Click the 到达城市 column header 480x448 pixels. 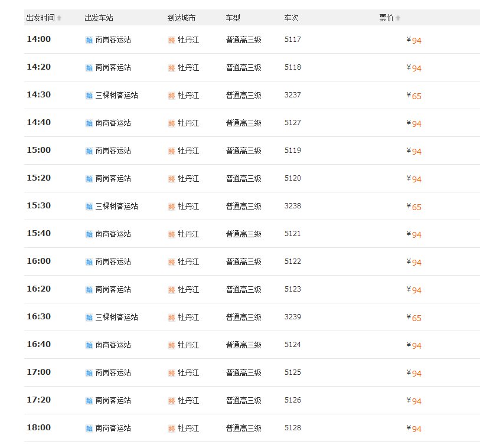click(181, 18)
